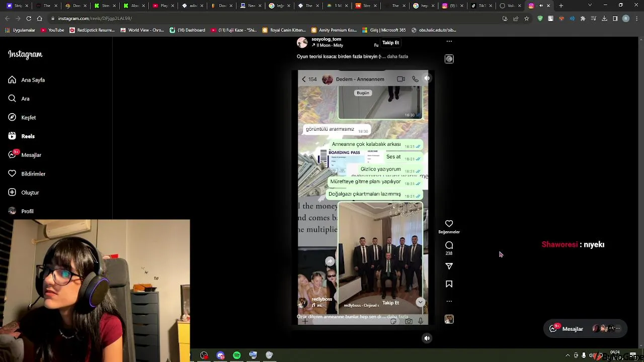Toggle mute button below the reel
Screen dimensions: 644x362
click(x=427, y=338)
